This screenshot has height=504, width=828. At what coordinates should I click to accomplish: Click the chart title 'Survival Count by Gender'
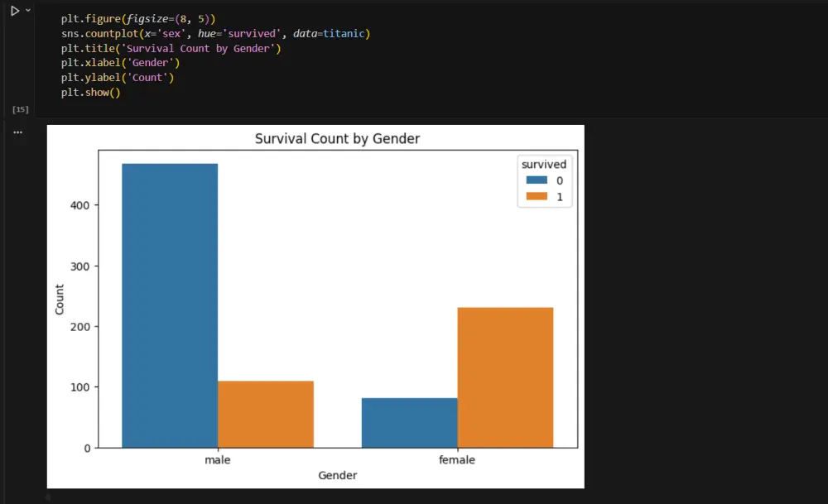[337, 138]
